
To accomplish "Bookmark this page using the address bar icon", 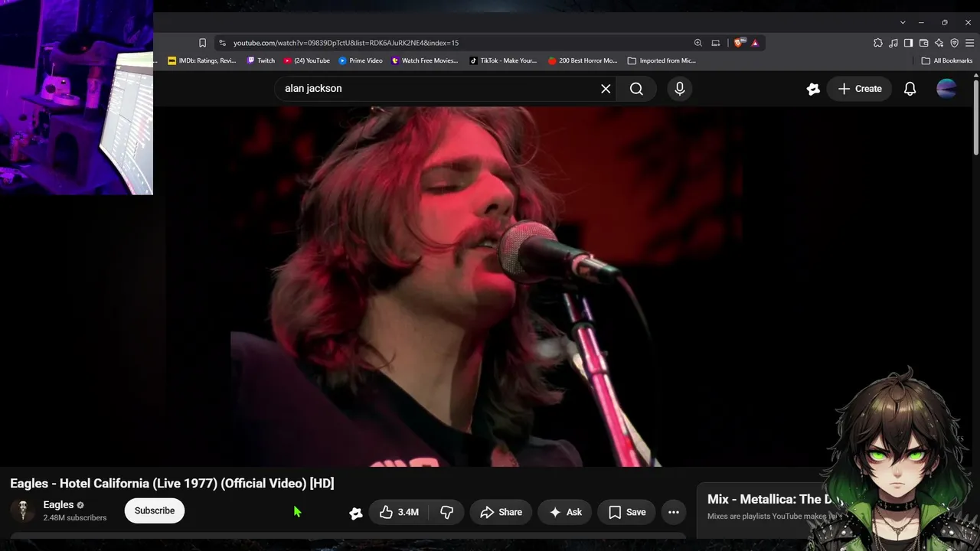I will point(202,43).
